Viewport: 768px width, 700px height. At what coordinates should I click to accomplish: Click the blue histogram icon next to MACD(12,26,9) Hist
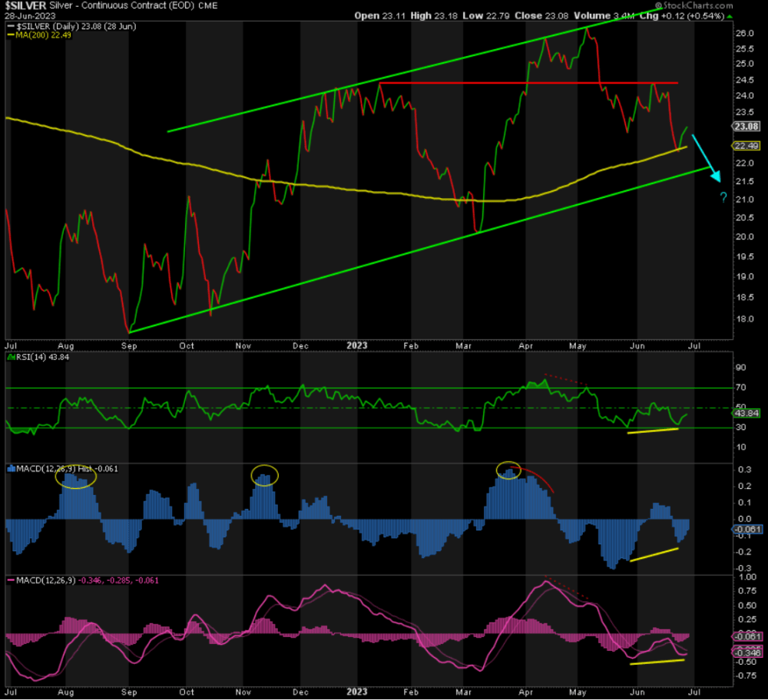[9, 468]
